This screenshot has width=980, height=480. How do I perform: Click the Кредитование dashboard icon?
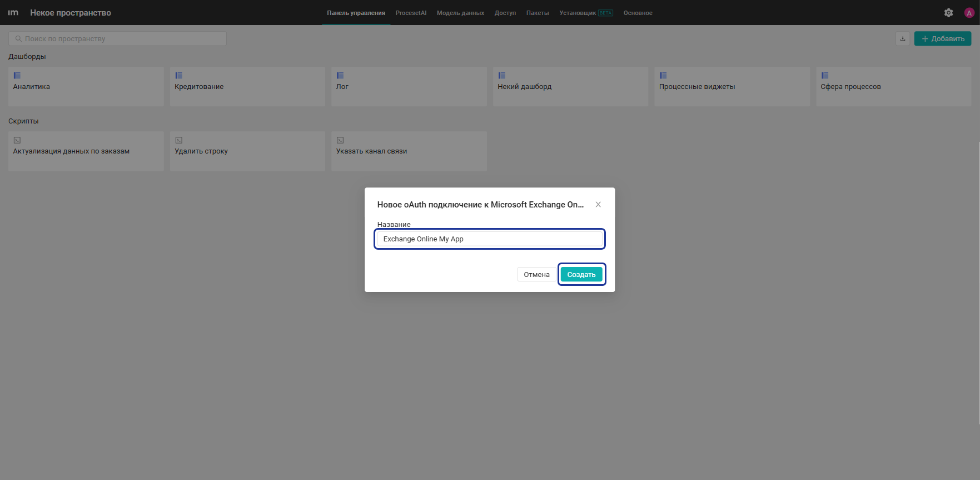click(179, 76)
